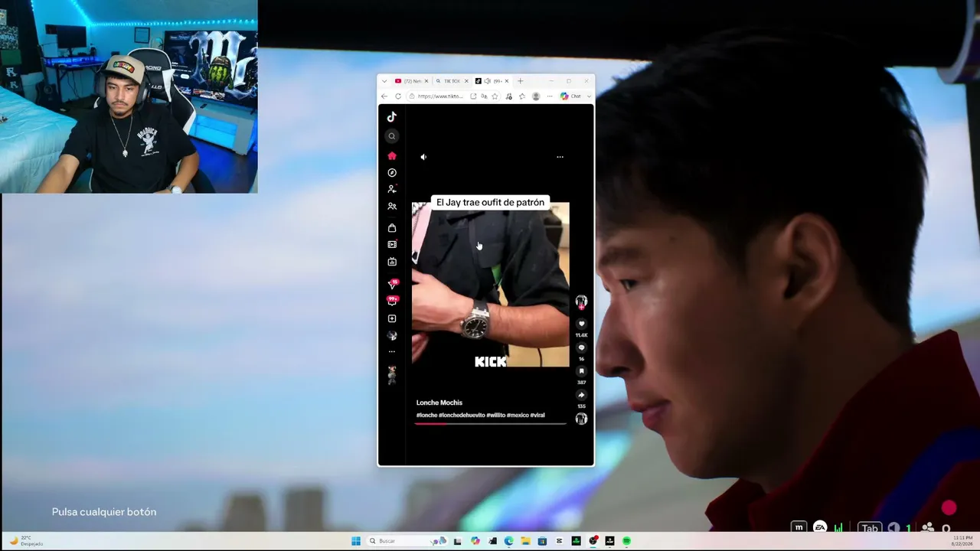Open the browser settings ellipsis menu
Image resolution: width=980 pixels, height=551 pixels.
550,96
